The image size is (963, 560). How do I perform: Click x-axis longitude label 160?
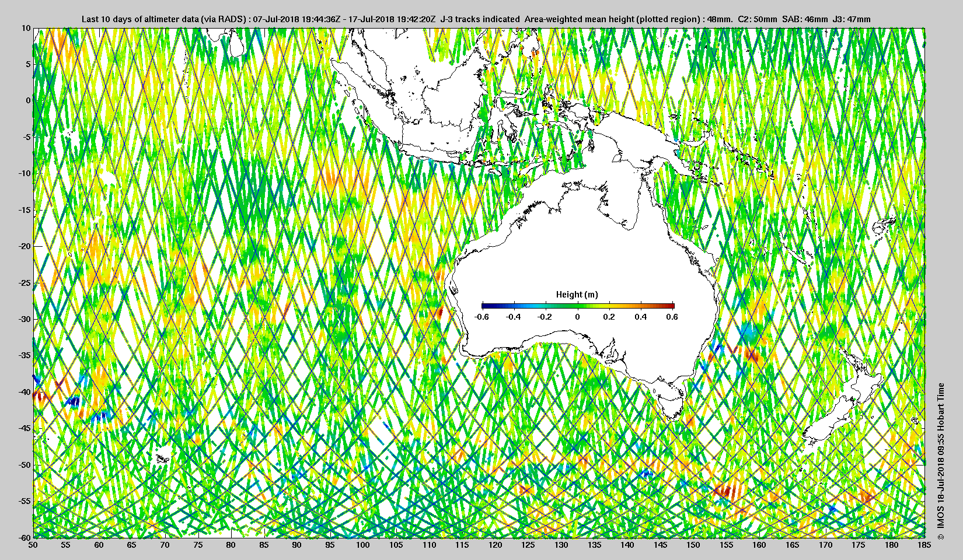click(759, 545)
